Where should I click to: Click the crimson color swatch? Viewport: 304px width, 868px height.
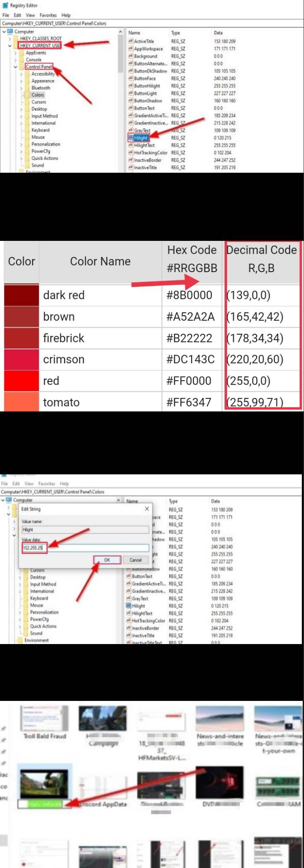click(x=22, y=359)
